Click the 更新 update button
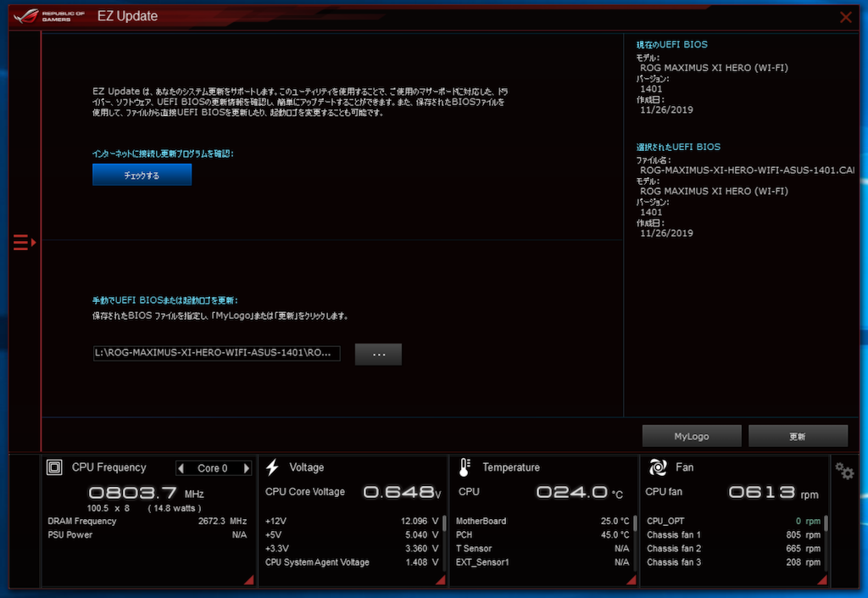This screenshot has height=598, width=868. [798, 436]
